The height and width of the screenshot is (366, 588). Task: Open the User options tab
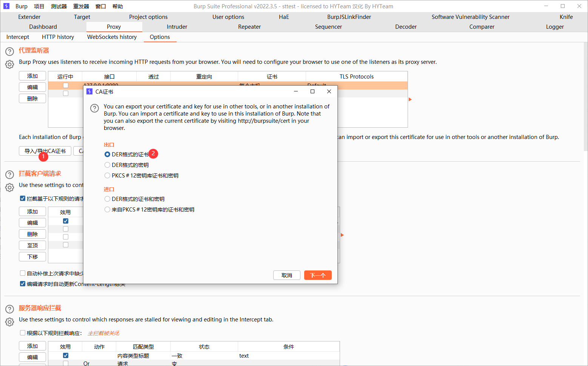[228, 17]
